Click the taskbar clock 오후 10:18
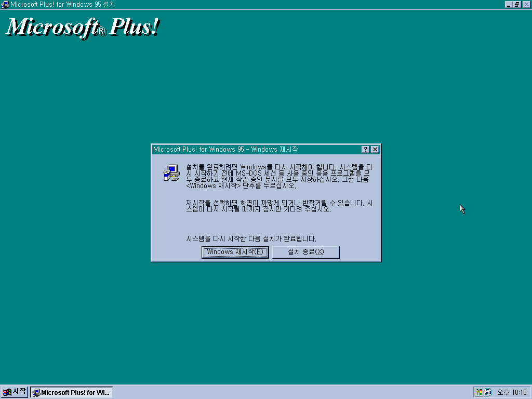This screenshot has width=532, height=399. click(512, 393)
